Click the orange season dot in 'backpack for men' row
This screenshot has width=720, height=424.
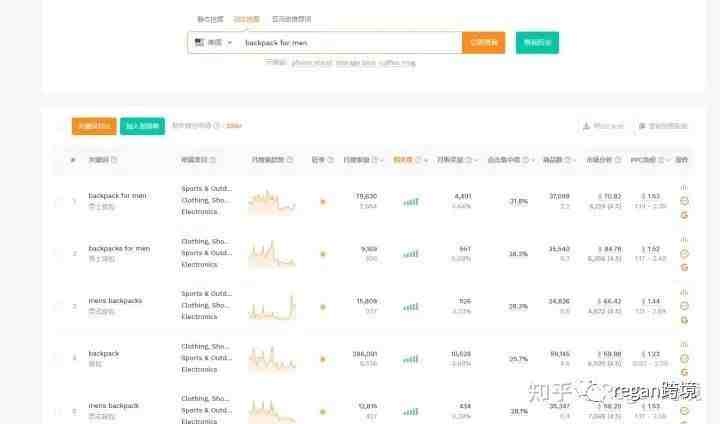[323, 202]
